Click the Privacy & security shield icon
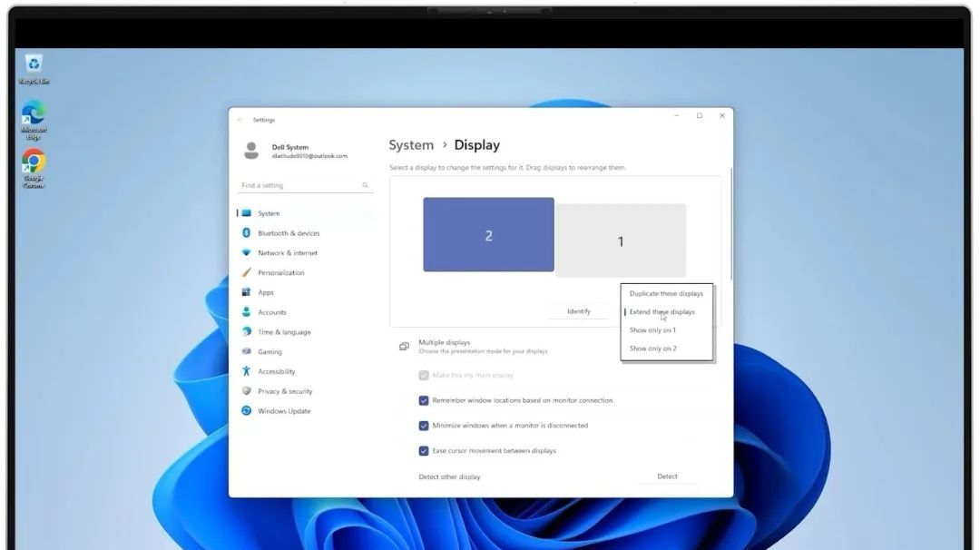980x550 pixels. point(246,390)
